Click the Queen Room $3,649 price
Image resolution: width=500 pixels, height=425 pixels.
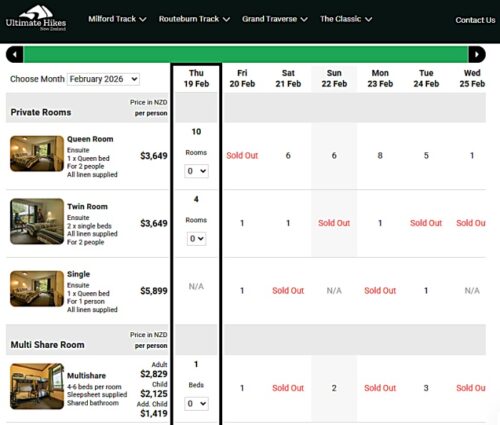[x=154, y=156]
